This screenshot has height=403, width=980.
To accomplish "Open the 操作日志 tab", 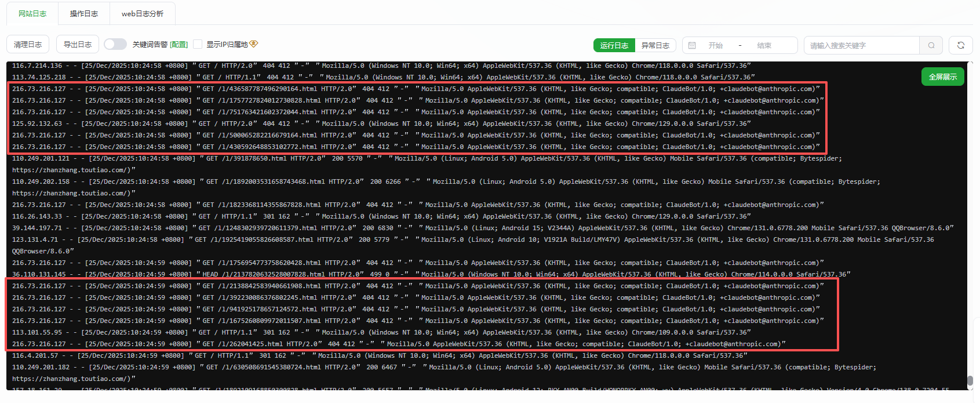I will pyautogui.click(x=84, y=13).
